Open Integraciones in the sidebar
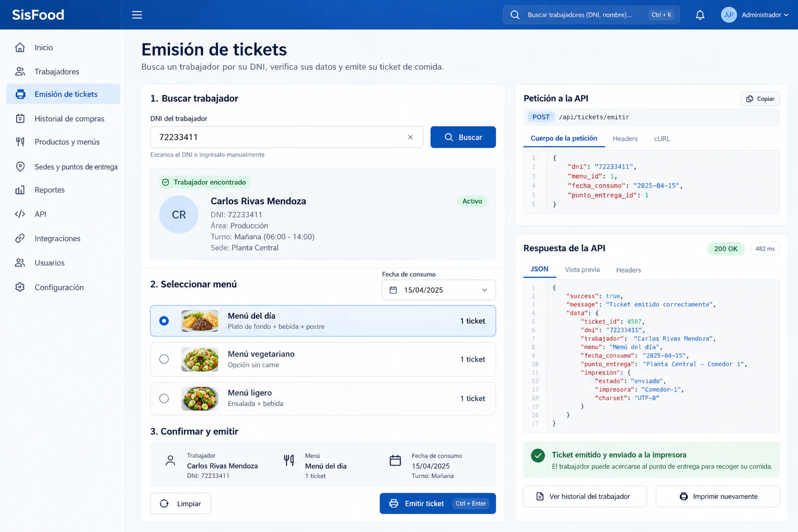Screen dimensions: 798x532 coord(63,238)
